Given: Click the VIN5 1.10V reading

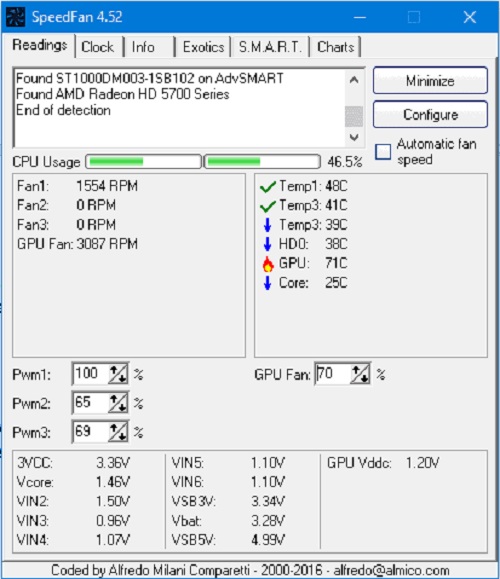Looking at the screenshot, I should pyautogui.click(x=228, y=463).
